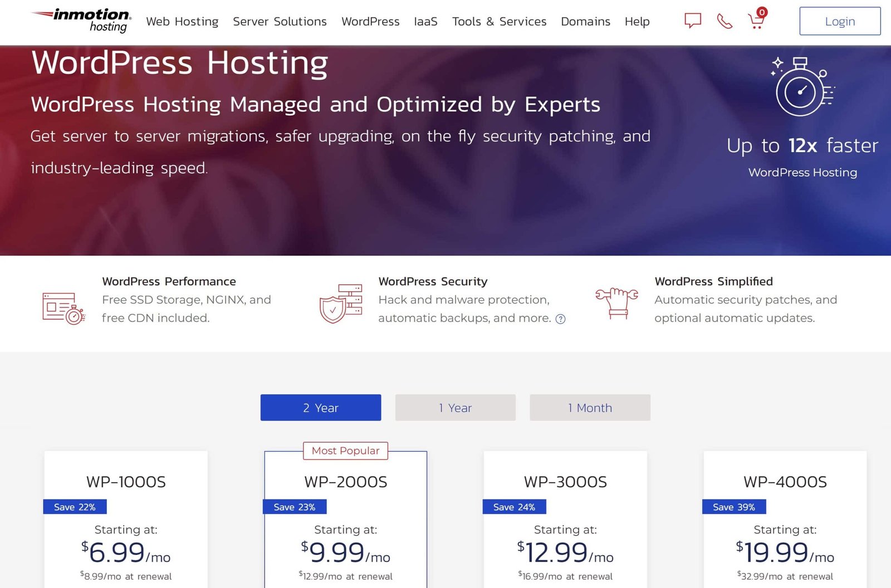
Task: Click the WP-2000S plan title
Action: tap(345, 482)
